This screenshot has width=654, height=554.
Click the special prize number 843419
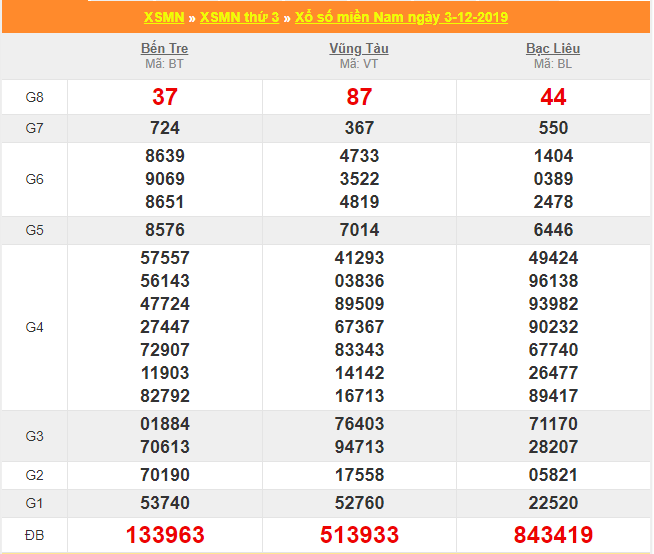(x=553, y=535)
